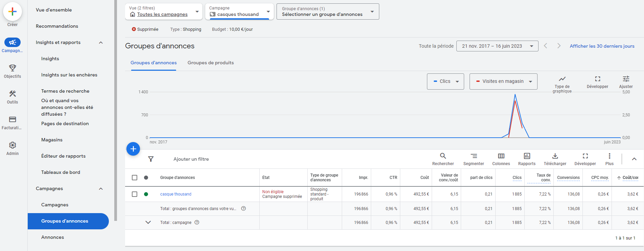Image resolution: width=644 pixels, height=251 pixels.
Task: Click the Créer plus icon
Action: tap(13, 12)
